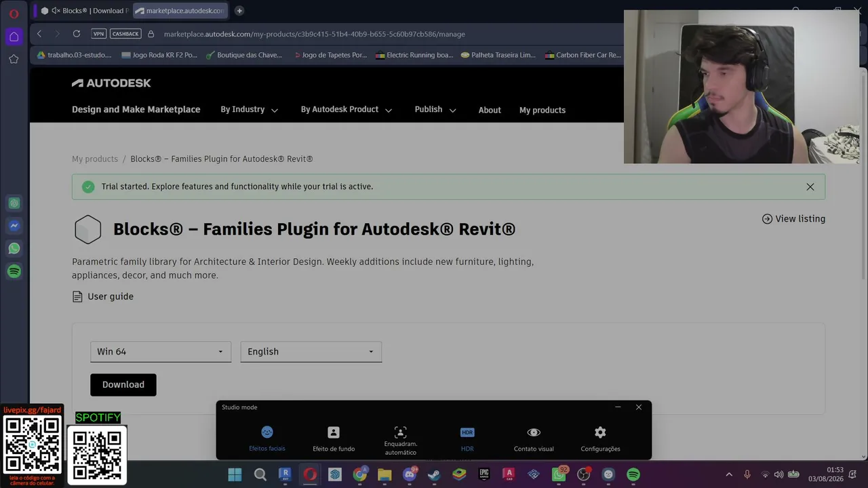Open trabalho.03-estudo bookmark
Image resolution: width=868 pixels, height=488 pixels.
tap(74, 55)
